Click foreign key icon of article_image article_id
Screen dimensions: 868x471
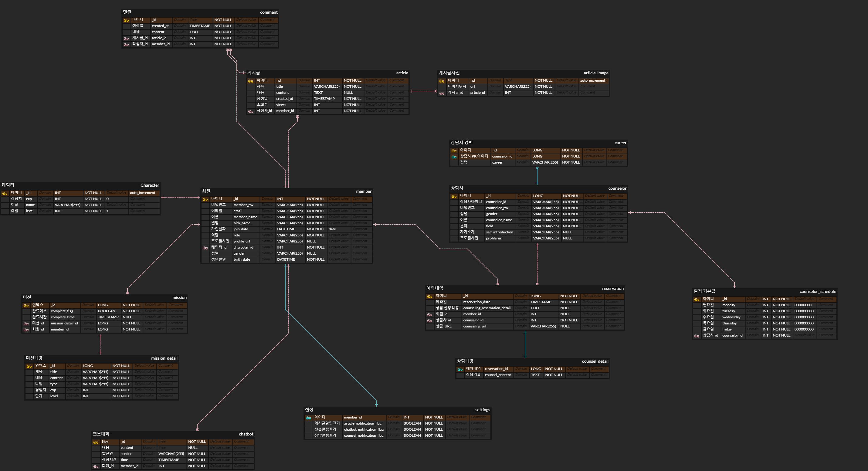(442, 93)
